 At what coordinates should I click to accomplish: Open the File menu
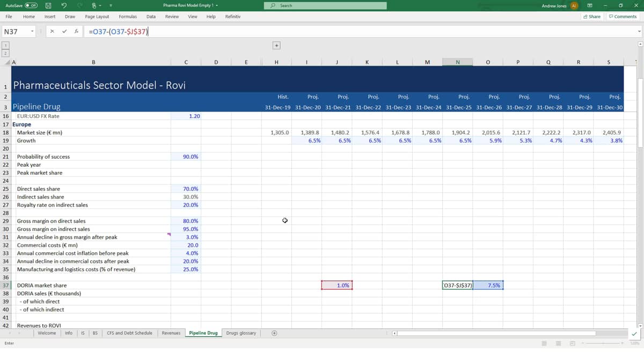[9, 17]
